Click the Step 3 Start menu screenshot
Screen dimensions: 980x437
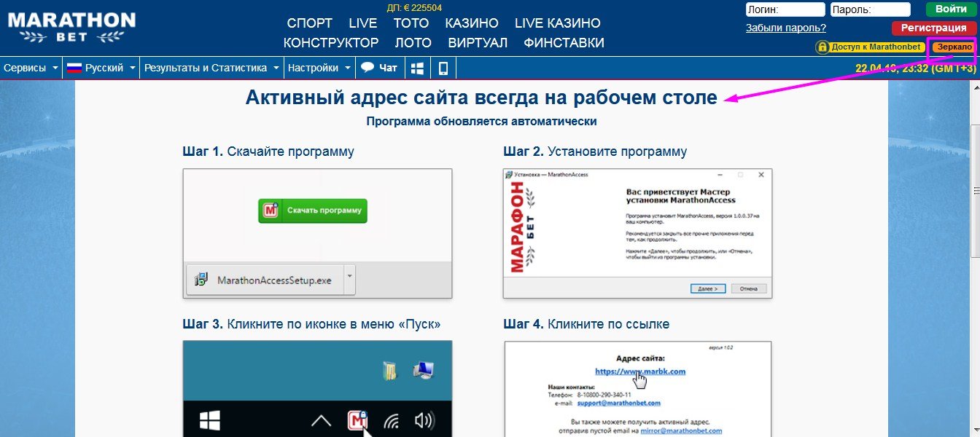(317, 388)
